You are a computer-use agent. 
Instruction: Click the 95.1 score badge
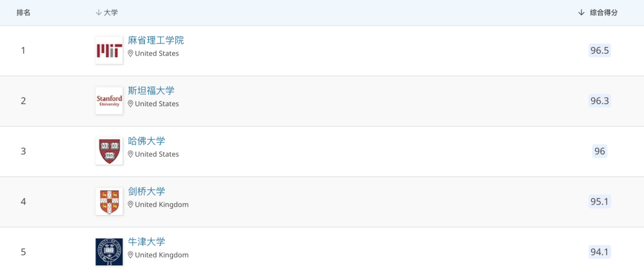point(600,201)
